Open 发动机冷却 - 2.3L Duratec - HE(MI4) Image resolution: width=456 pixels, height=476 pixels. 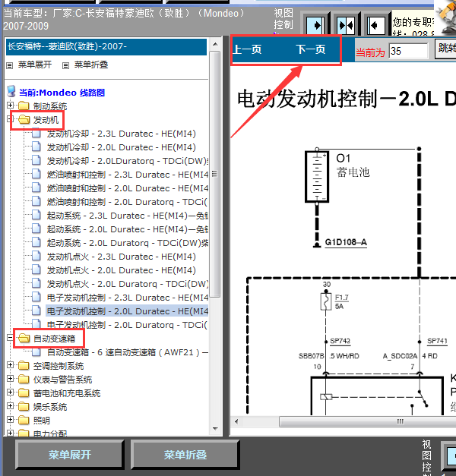click(x=122, y=134)
